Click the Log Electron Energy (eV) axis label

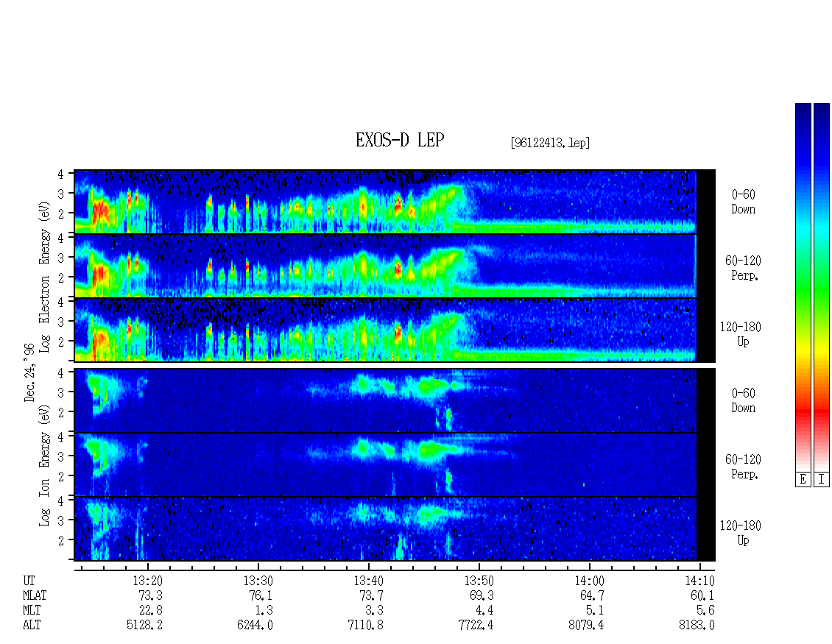(45, 277)
